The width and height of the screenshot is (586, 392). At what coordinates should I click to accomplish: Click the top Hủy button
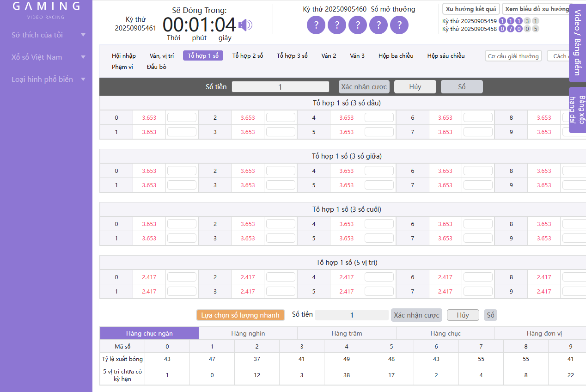click(415, 86)
